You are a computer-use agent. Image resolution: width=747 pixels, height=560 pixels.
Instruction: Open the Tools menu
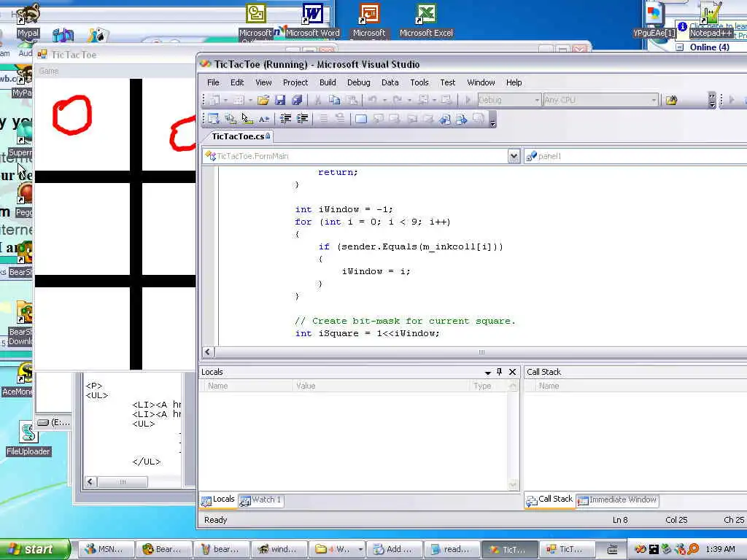point(419,82)
